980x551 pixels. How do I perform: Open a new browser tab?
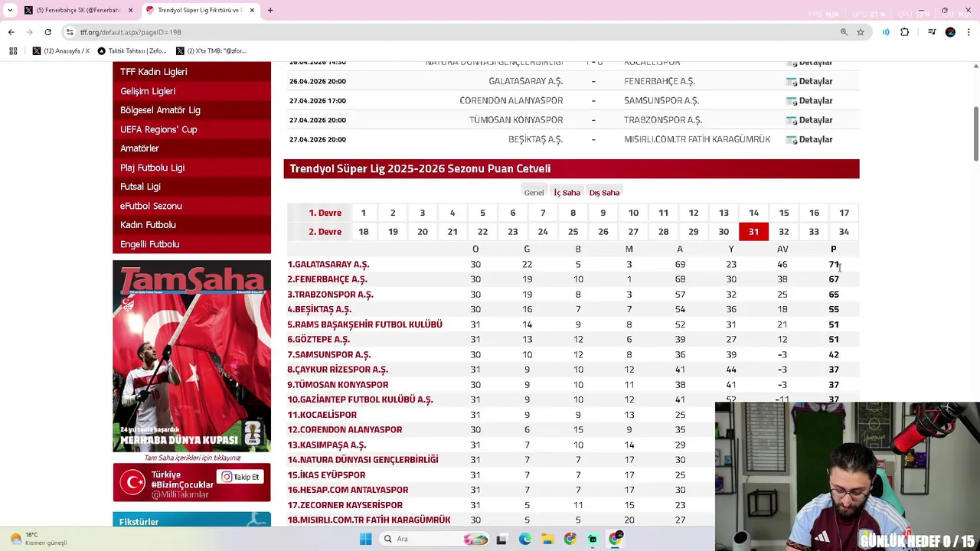pyautogui.click(x=270, y=10)
